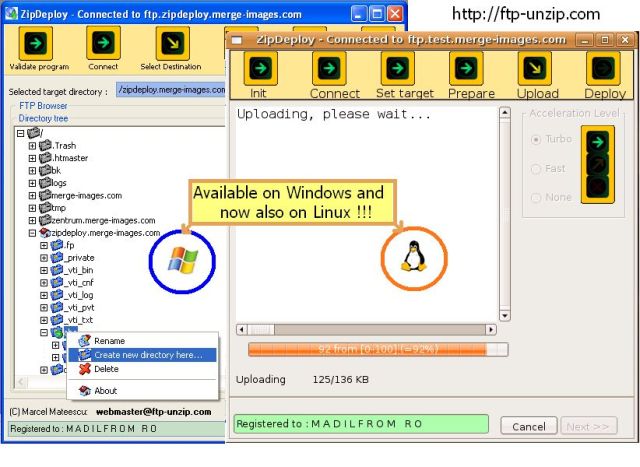Click the Deploy step icon
This screenshot has width=640, height=467.
(x=603, y=68)
